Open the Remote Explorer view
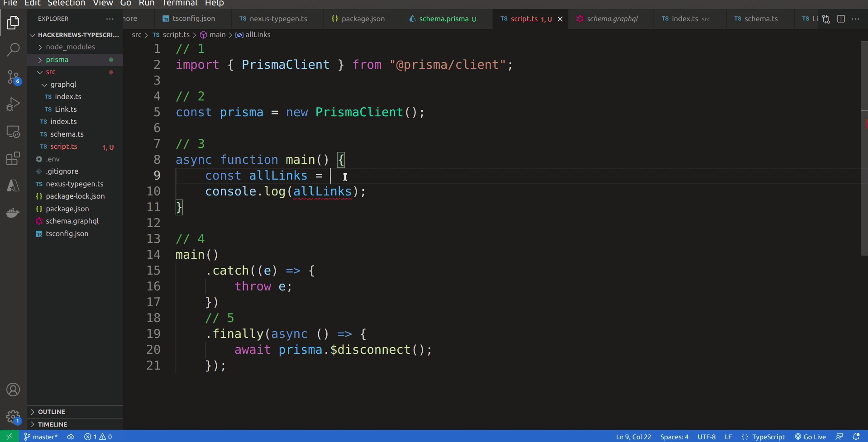868x442 pixels. [x=13, y=132]
